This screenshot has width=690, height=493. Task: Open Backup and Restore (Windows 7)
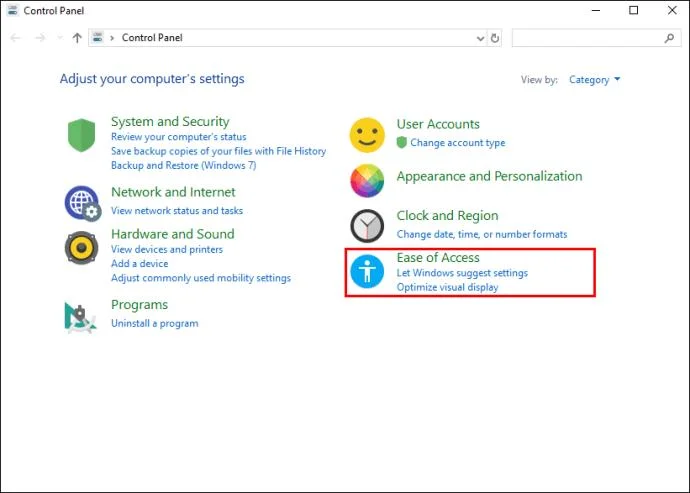184,166
